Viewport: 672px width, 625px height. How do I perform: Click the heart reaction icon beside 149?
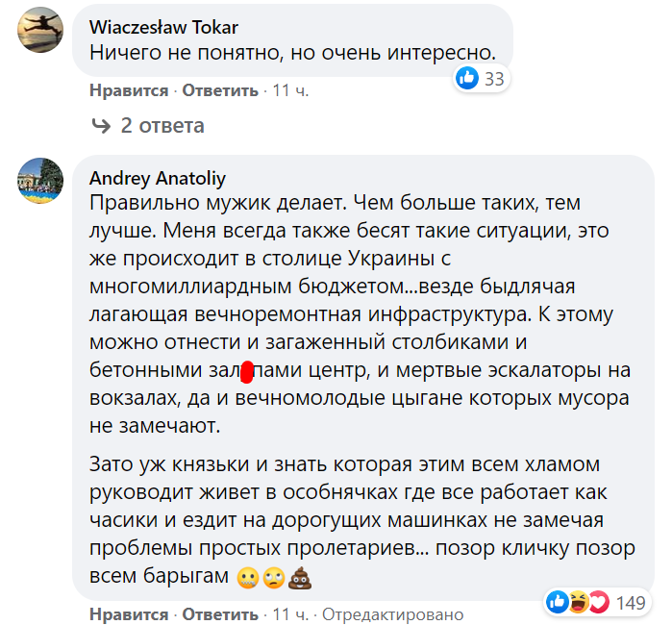tap(598, 603)
